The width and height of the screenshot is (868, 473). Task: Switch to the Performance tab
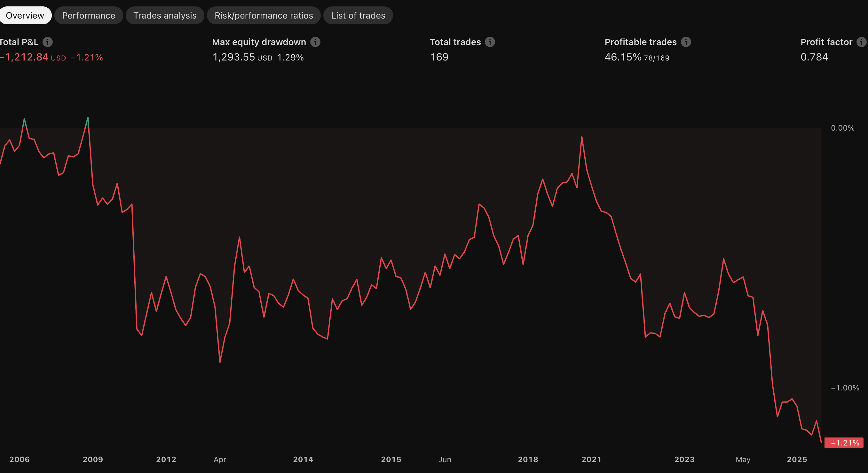(x=89, y=15)
